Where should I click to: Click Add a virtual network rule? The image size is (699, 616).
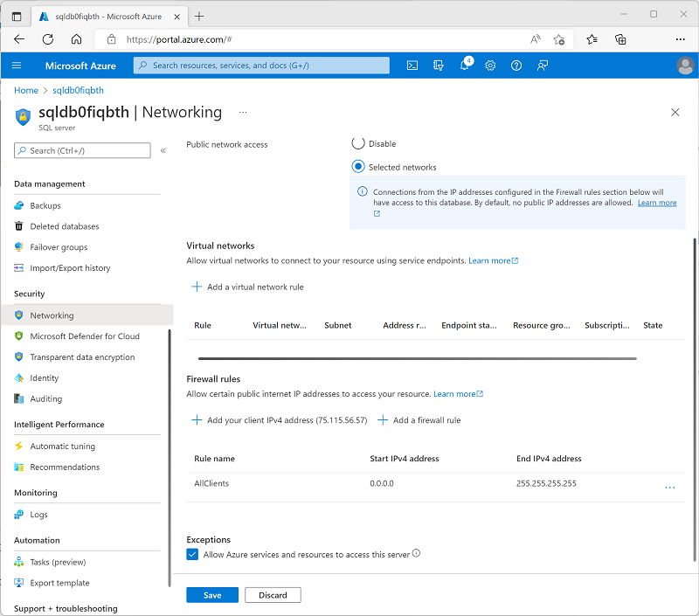(x=247, y=287)
